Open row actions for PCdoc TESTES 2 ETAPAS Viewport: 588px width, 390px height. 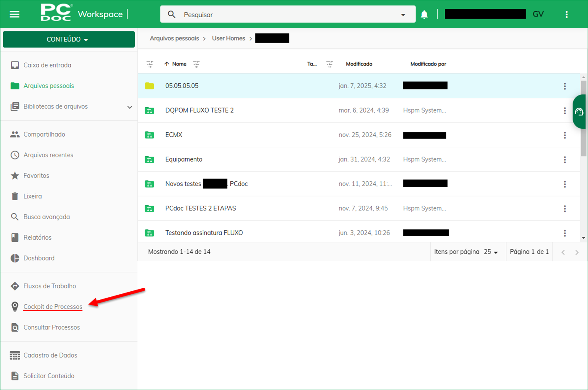pyautogui.click(x=565, y=209)
